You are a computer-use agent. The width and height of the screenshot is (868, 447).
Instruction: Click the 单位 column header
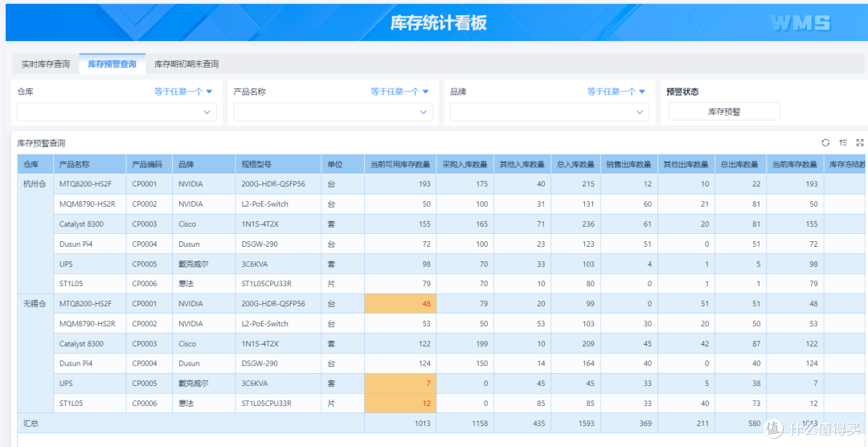point(342,165)
